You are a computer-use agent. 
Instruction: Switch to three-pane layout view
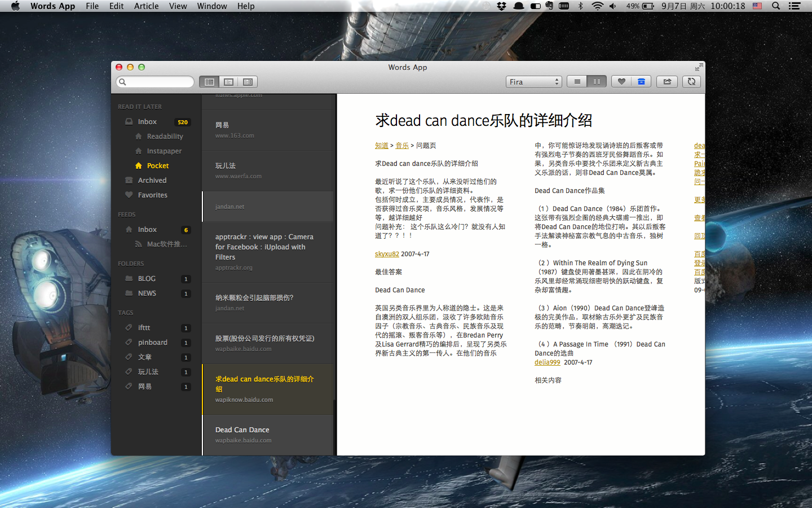[209, 82]
